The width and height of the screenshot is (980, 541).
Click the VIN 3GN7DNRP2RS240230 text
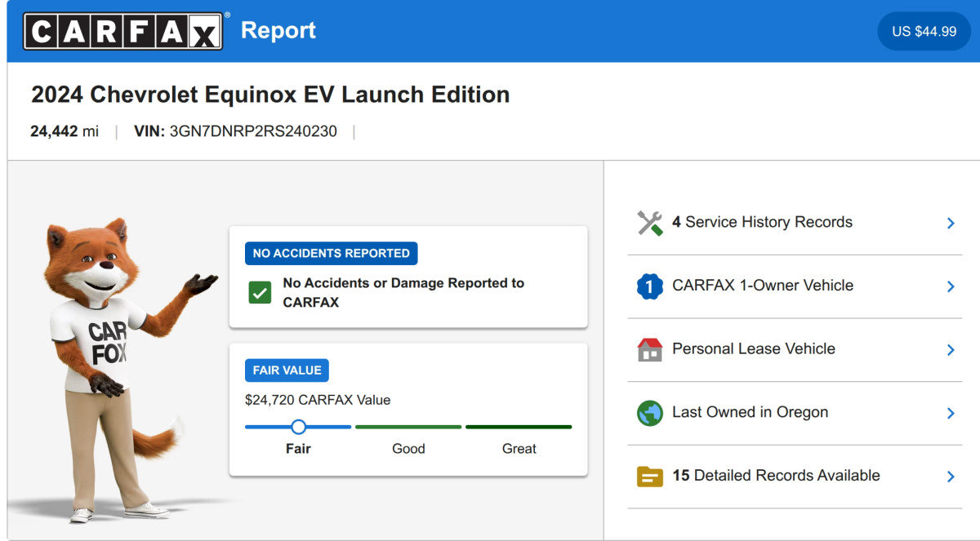coord(235,131)
